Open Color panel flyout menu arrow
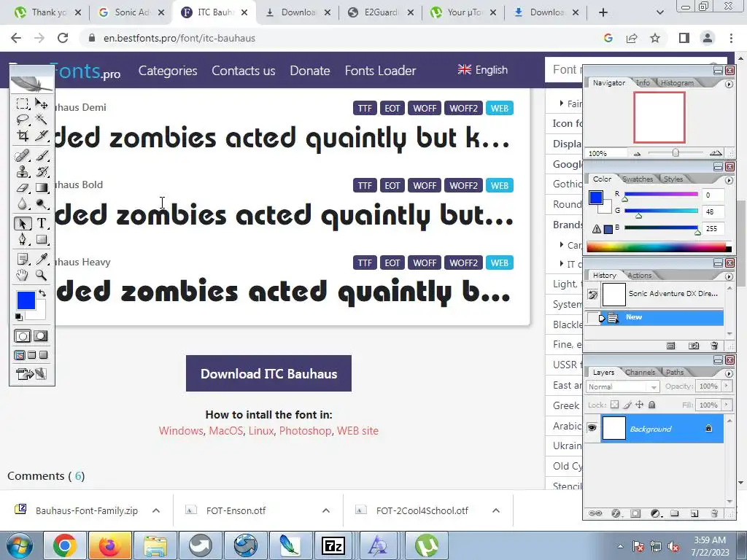Screen dimensions: 747x560 [729, 180]
